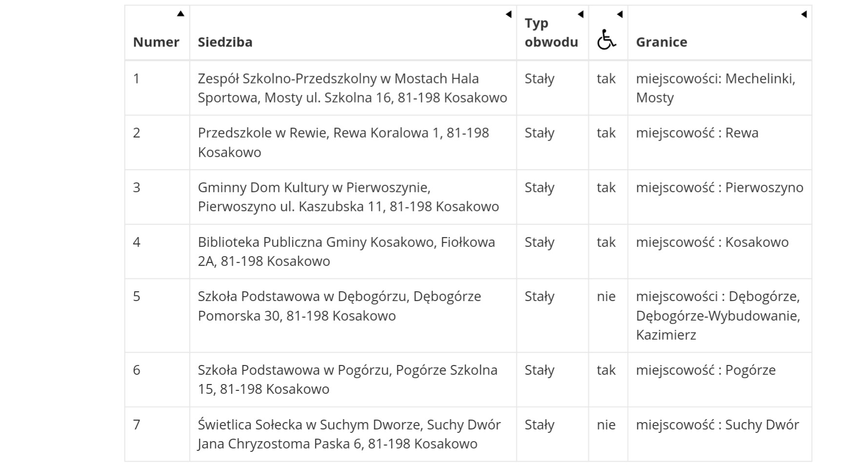This screenshot has height=466, width=868.
Task: Click the Granice column header label
Action: point(661,42)
